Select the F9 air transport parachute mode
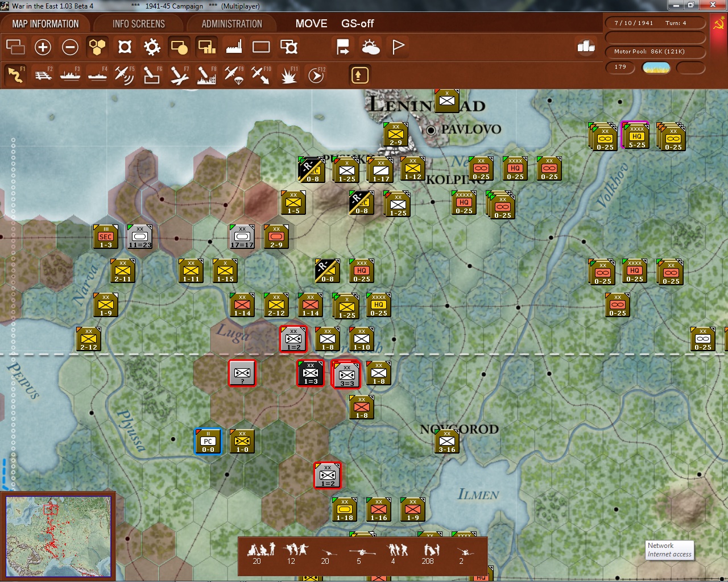This screenshot has height=582, width=728. (x=234, y=75)
